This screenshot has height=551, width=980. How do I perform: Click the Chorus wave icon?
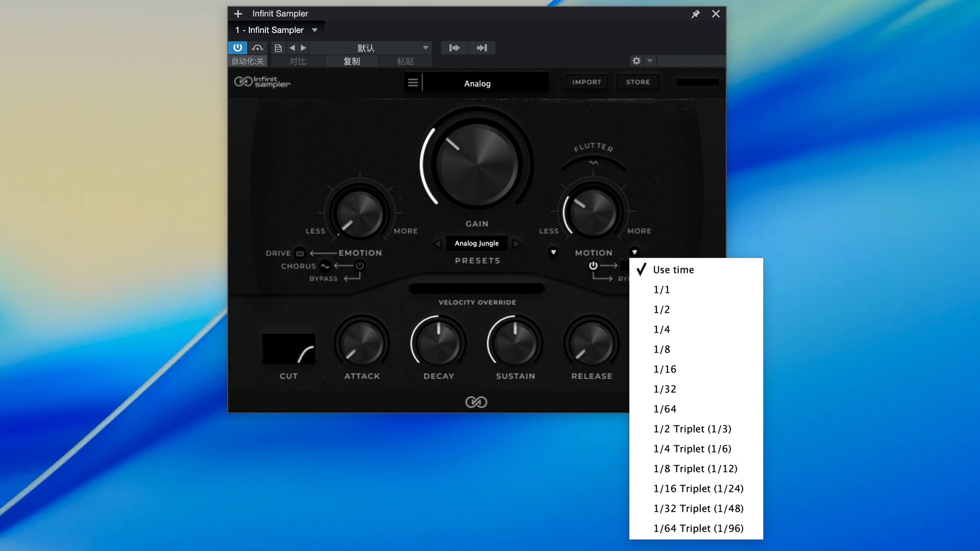[x=325, y=266]
